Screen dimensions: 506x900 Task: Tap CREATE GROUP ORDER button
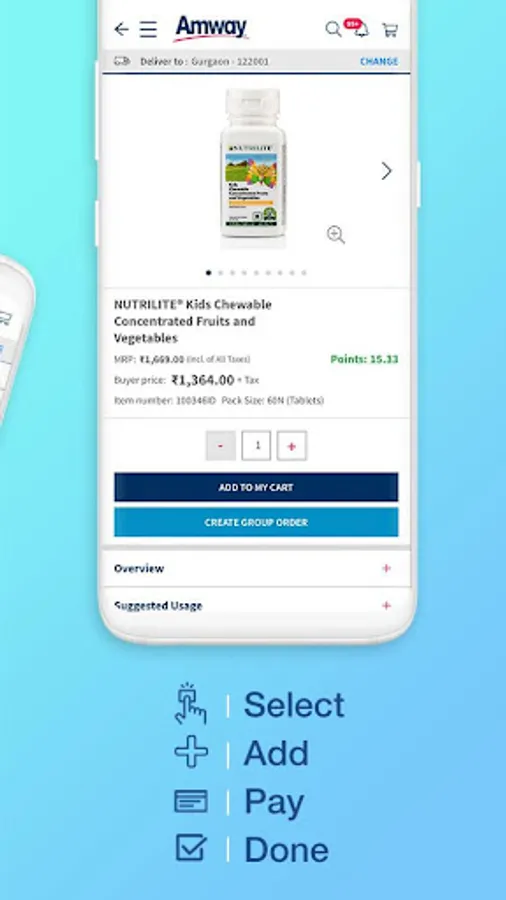pos(256,522)
